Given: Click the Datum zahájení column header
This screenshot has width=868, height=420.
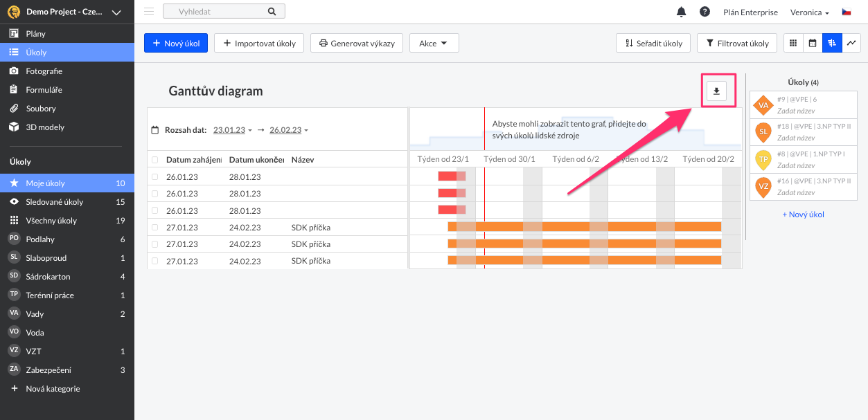Looking at the screenshot, I should pos(194,160).
